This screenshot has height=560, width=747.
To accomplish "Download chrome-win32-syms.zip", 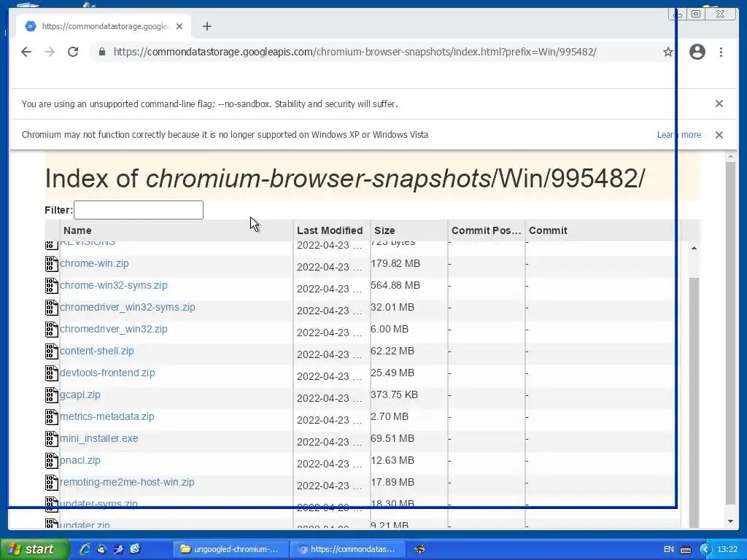I will [x=113, y=285].
